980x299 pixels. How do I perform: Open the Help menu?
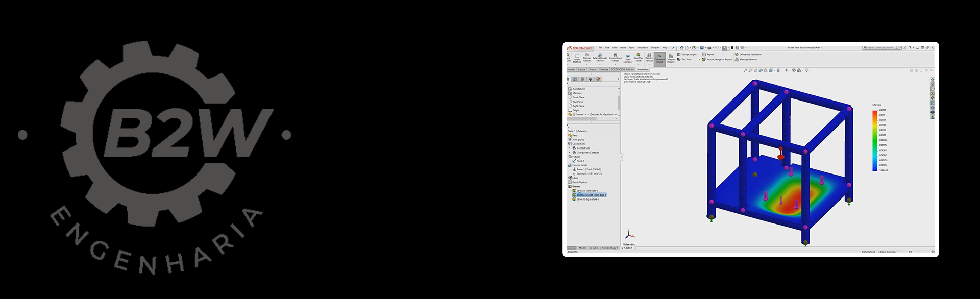[665, 48]
